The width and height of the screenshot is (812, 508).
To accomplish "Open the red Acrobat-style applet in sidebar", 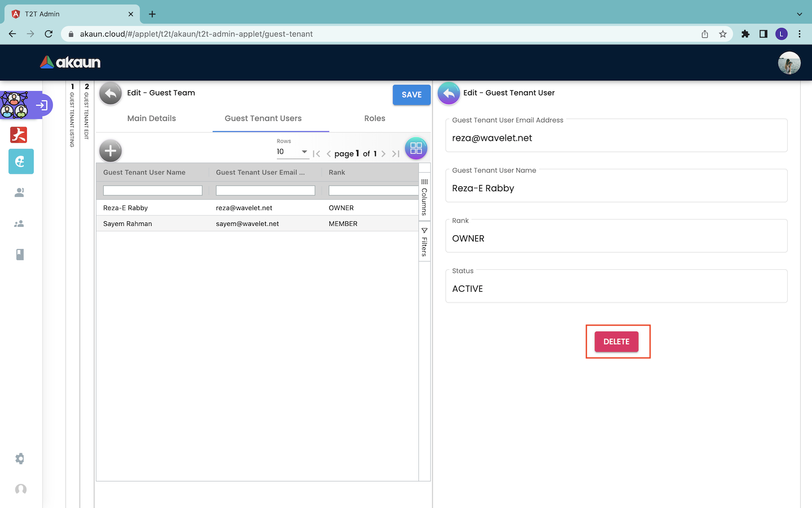I will (19, 135).
